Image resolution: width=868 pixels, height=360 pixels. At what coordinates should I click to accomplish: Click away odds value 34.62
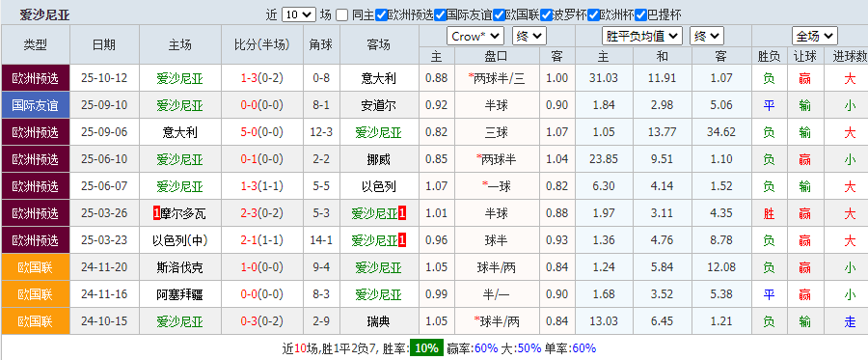(x=720, y=133)
